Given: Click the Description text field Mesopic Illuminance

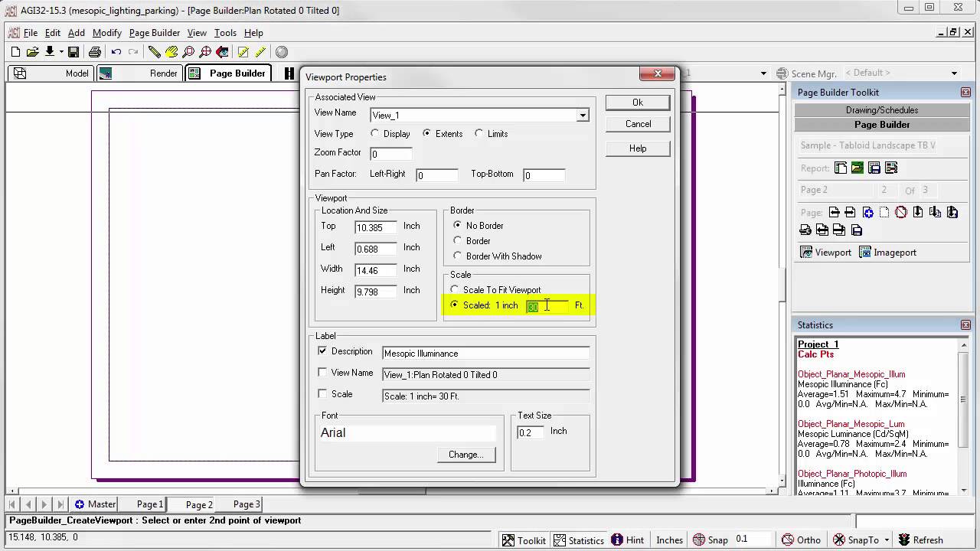Looking at the screenshot, I should pyautogui.click(x=486, y=353).
